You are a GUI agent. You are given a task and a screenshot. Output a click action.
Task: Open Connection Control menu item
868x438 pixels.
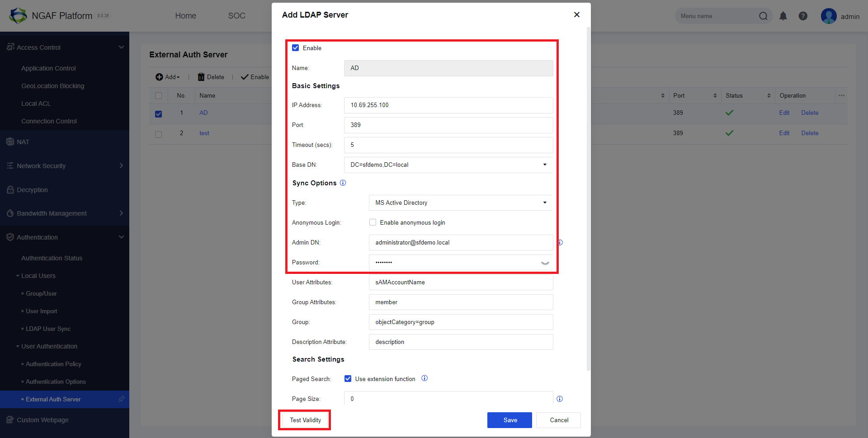tap(49, 121)
